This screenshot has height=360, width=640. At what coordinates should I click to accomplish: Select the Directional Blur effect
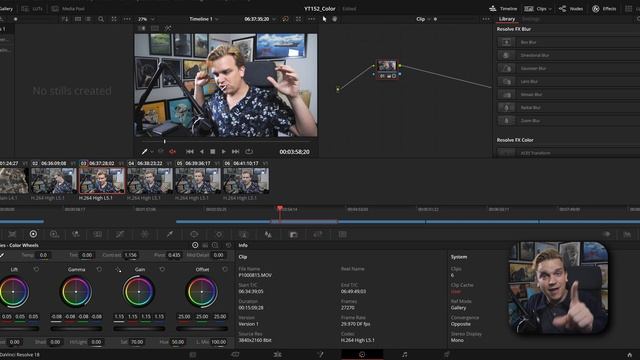click(x=568, y=55)
